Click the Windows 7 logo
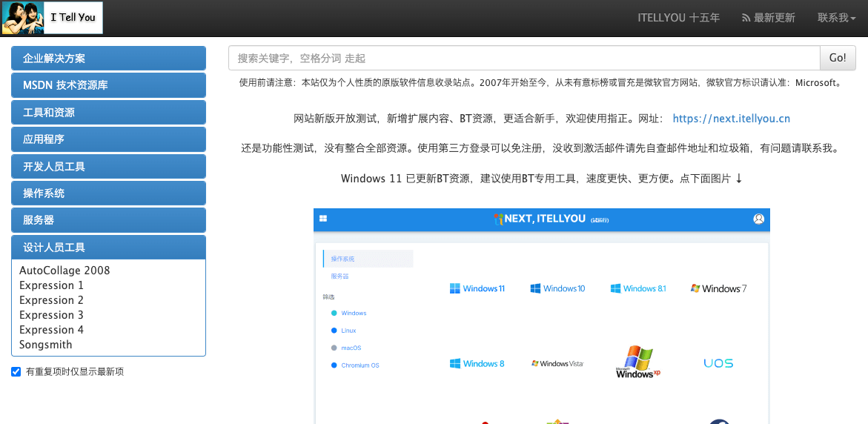The image size is (868, 424). 718,288
